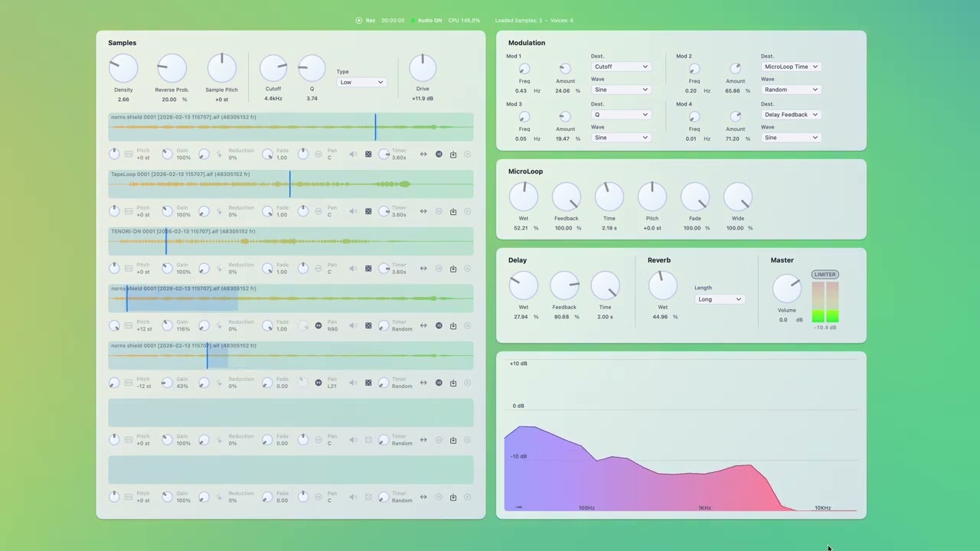This screenshot has width=980, height=551.
Task: Click the sparkle reduction icon in the +12 st sample row
Action: [x=219, y=325]
